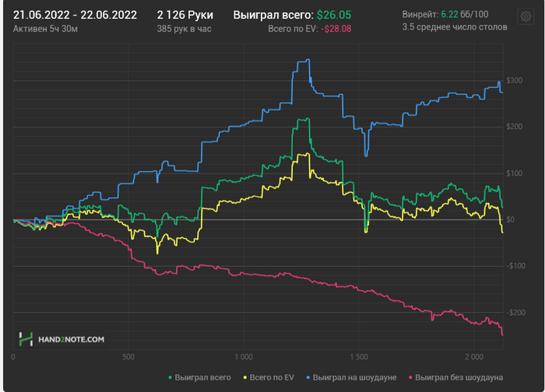Viewport: 545px width, 392px height.
Task: Click the '2 000' x-axis label
Action: click(x=474, y=357)
